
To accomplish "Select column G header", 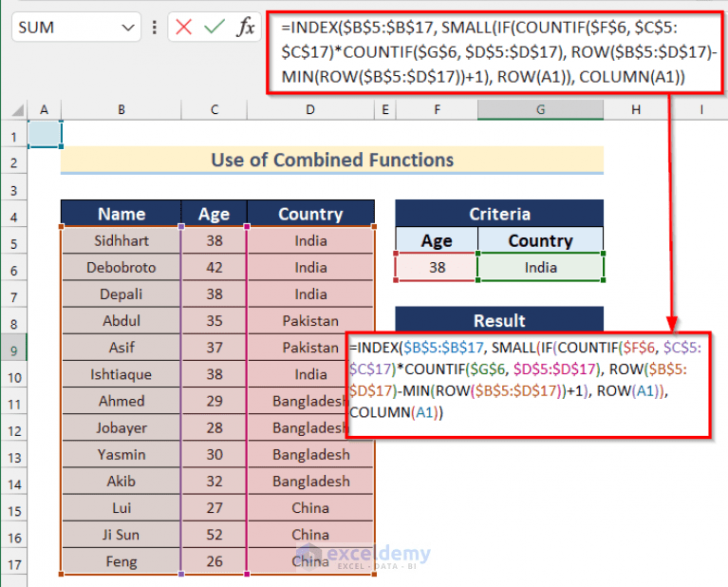I will click(x=540, y=109).
